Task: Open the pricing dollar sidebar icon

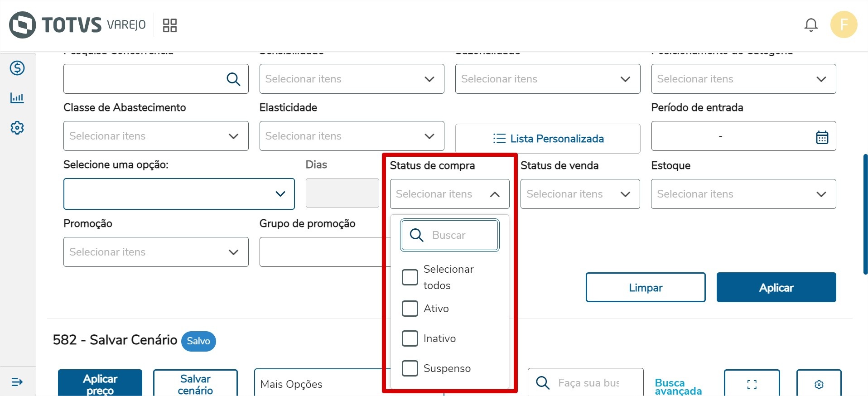Action: [17, 68]
